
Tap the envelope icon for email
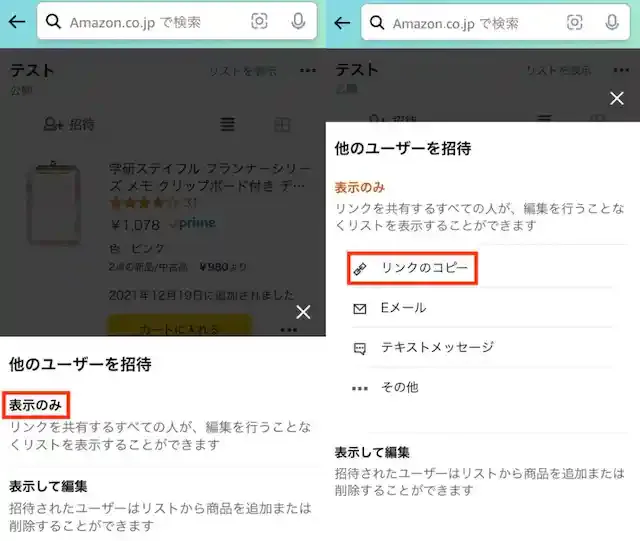pyautogui.click(x=360, y=309)
